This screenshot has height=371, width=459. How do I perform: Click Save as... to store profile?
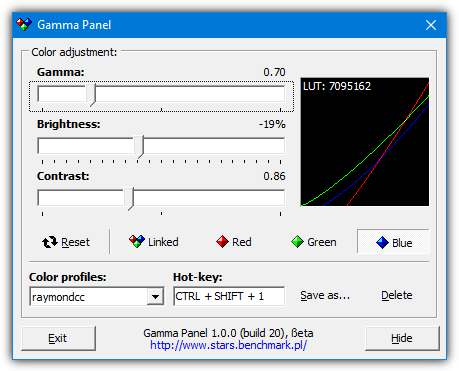coord(325,295)
